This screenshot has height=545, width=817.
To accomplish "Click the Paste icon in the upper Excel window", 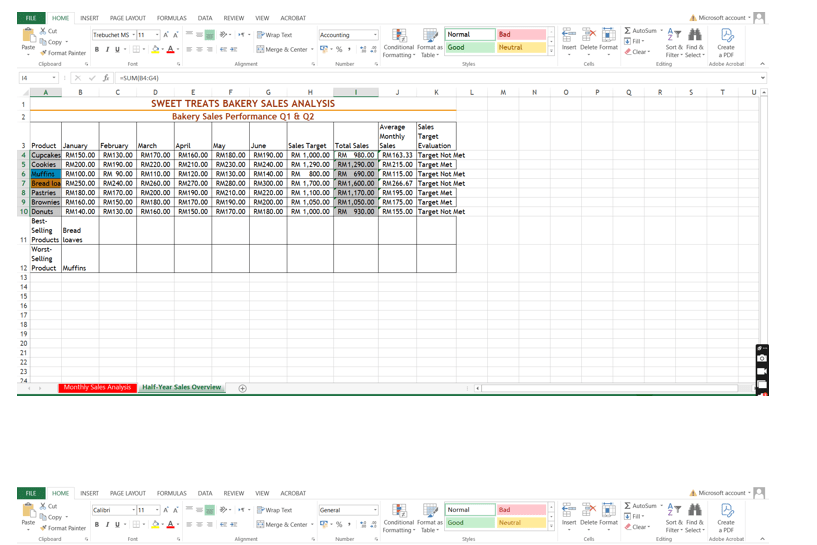I will point(28,35).
